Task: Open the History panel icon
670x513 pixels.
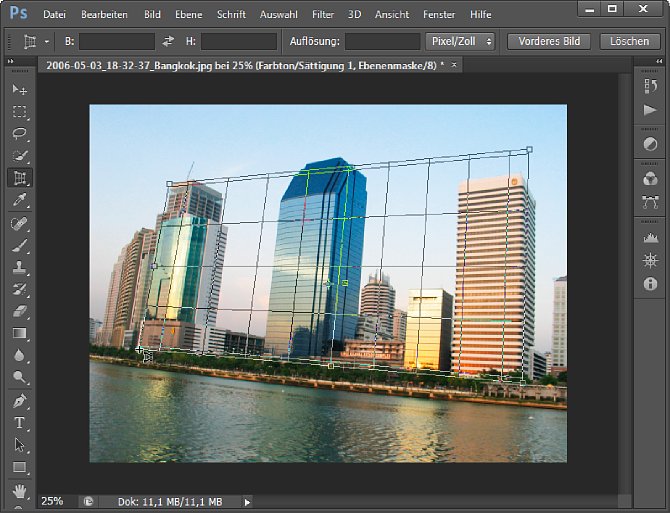Action: tap(651, 87)
